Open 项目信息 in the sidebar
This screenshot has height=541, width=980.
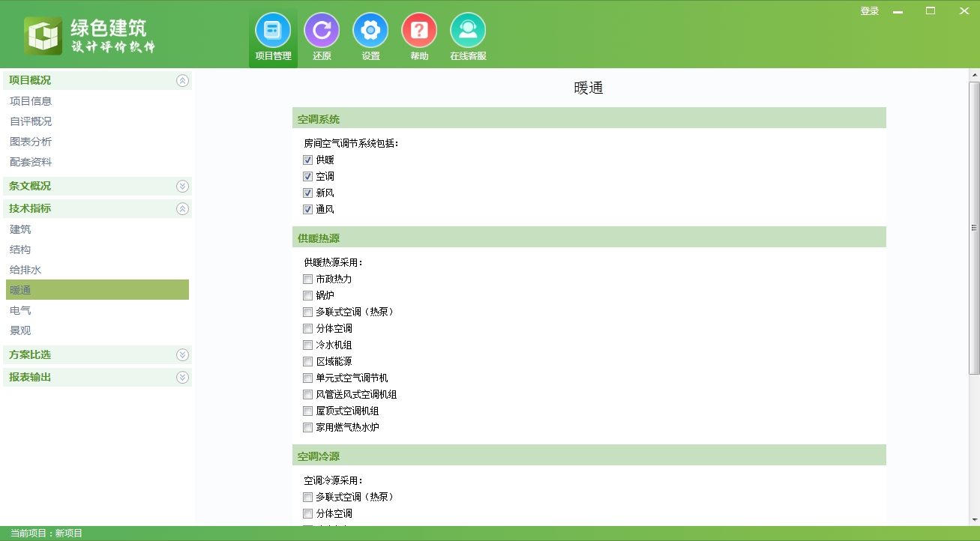coord(31,101)
